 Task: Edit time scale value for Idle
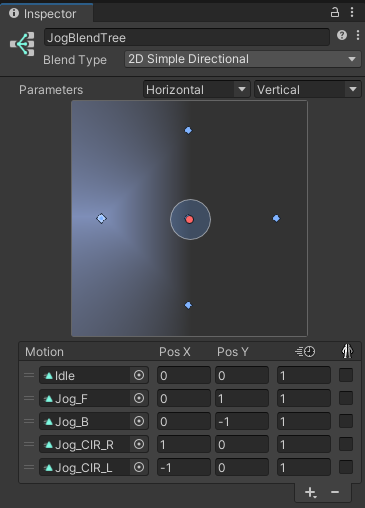click(x=304, y=375)
